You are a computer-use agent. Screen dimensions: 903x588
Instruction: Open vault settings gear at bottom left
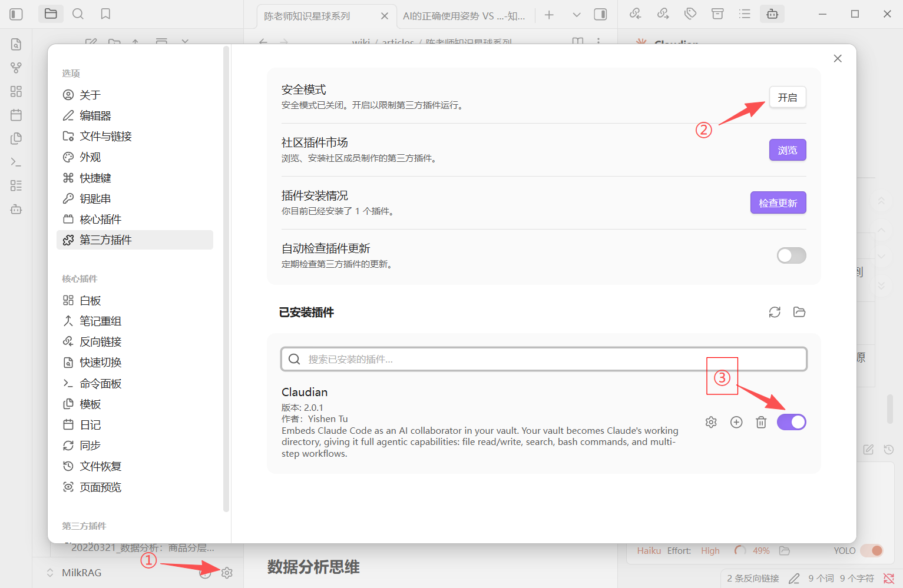point(227,573)
